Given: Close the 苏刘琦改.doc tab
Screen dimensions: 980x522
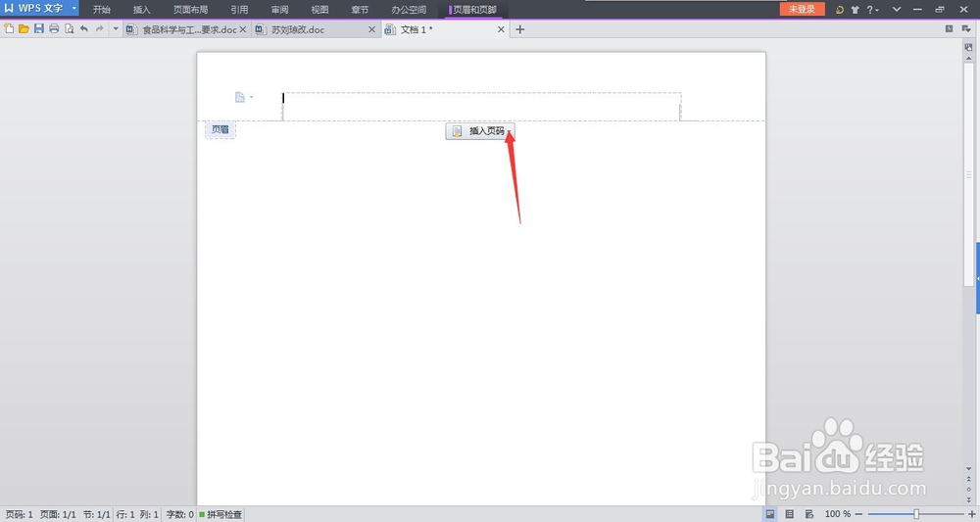Looking at the screenshot, I should pos(371,29).
